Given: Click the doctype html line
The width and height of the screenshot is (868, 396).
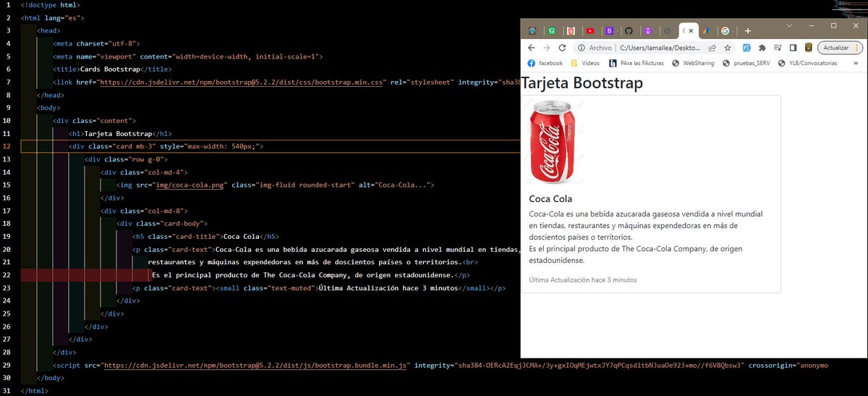Looking at the screenshot, I should (x=51, y=5).
